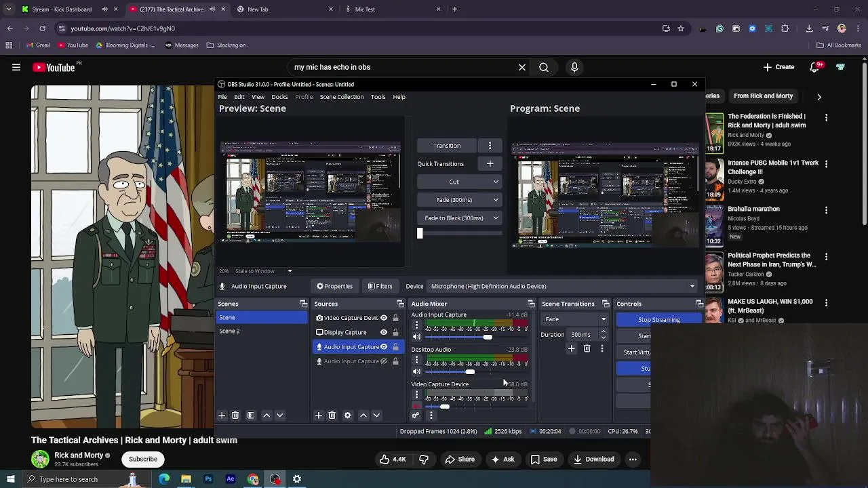Open scene filters icon in the Scenes toolbar
Screen dimensions: 868x488
[x=251, y=415]
